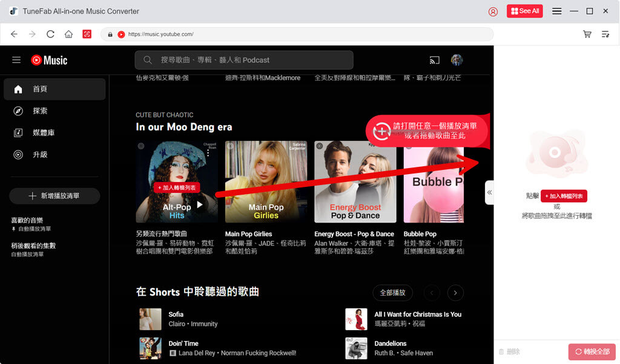Click the search box for songs and albums
The width and height of the screenshot is (620, 364).
[244, 60]
